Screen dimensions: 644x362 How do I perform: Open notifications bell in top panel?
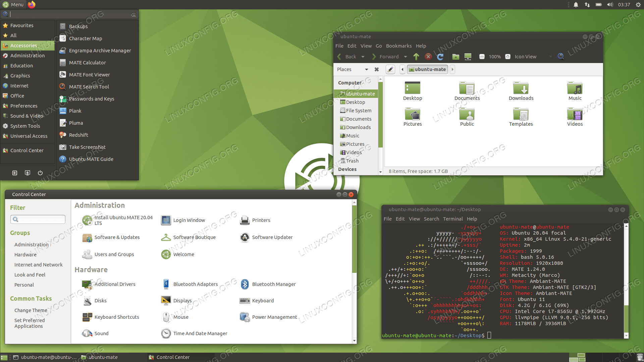(x=576, y=5)
